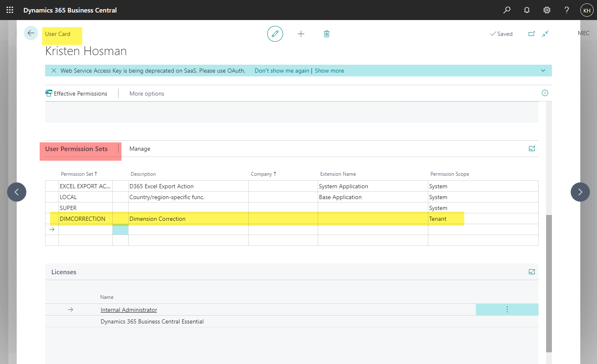Go to the previous record
This screenshot has width=597, height=364.
17,192
